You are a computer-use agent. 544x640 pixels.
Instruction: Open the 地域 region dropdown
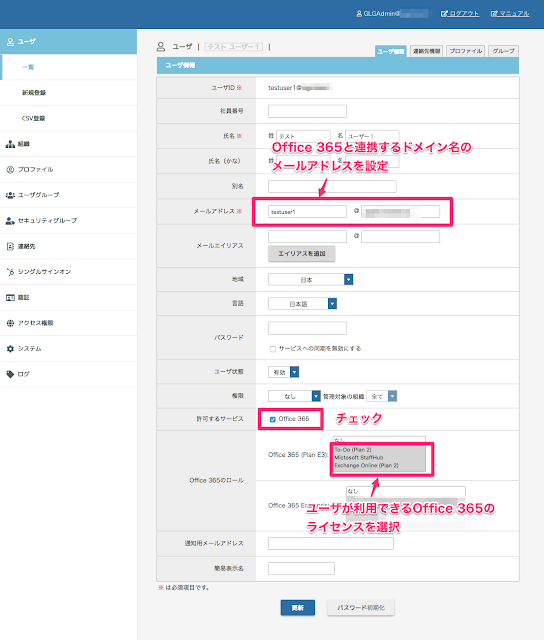(x=310, y=280)
